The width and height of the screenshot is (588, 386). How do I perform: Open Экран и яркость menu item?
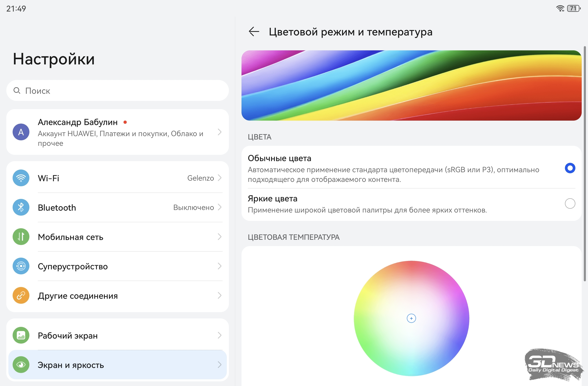point(71,365)
